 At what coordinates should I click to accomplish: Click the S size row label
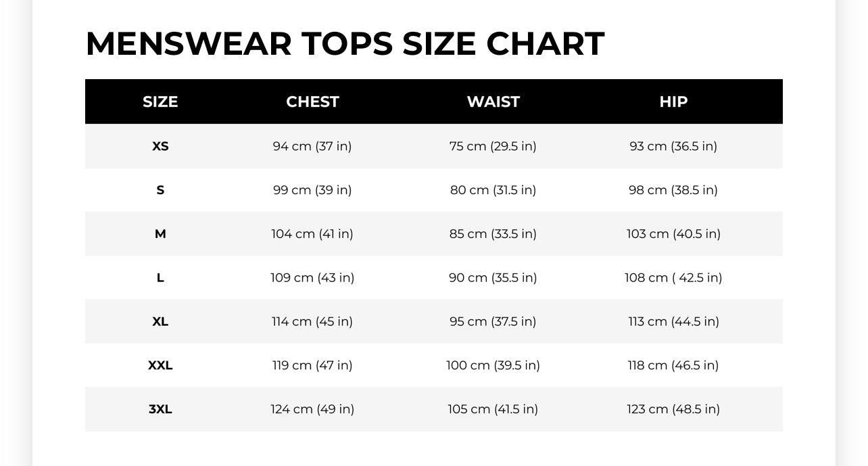[x=160, y=190]
